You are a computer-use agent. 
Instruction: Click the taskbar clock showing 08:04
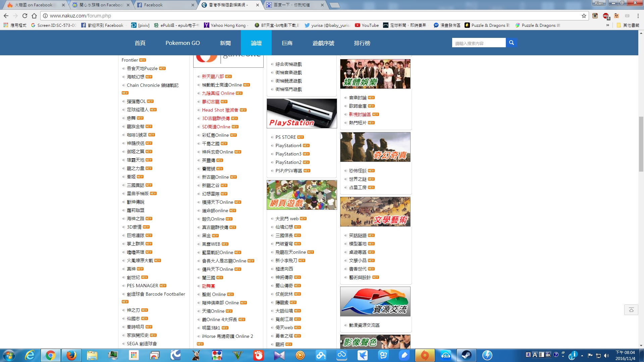[x=625, y=355]
